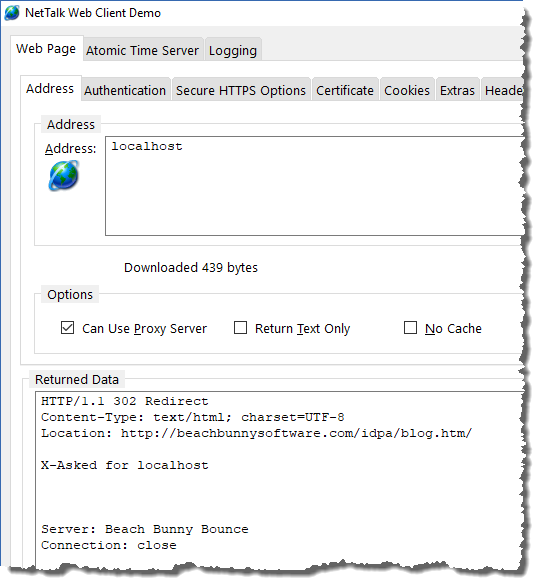Disable the Can Use Proxy Server checkbox

pos(67,328)
